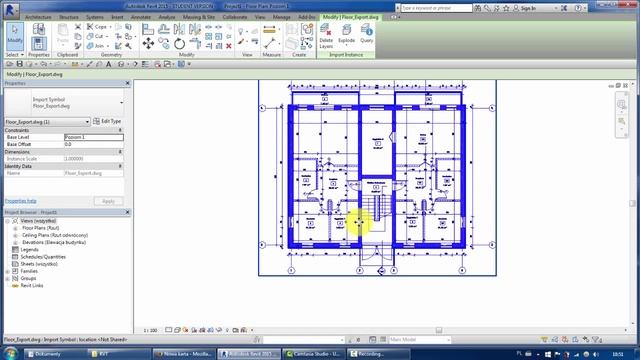Click the Edit Type button

pyautogui.click(x=107, y=121)
